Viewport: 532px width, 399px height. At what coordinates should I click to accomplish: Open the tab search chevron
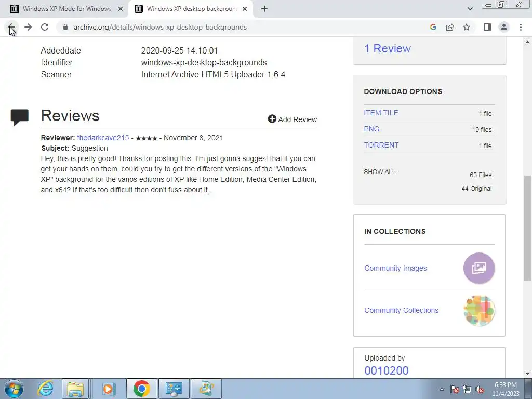pos(470,9)
